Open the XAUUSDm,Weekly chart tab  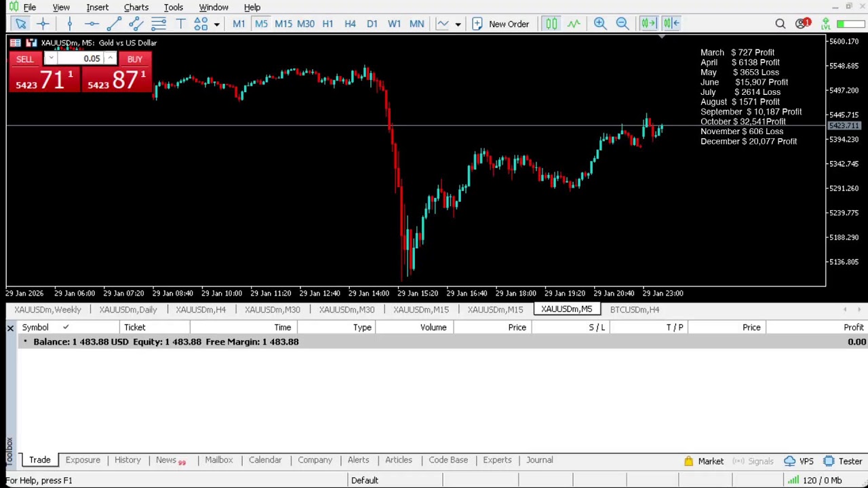tap(47, 310)
